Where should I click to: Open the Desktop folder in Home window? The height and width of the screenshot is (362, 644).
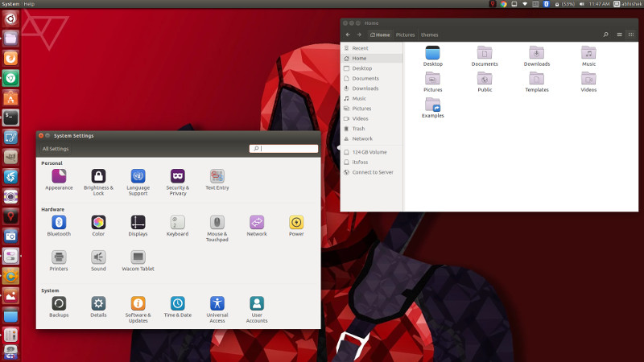432,56
